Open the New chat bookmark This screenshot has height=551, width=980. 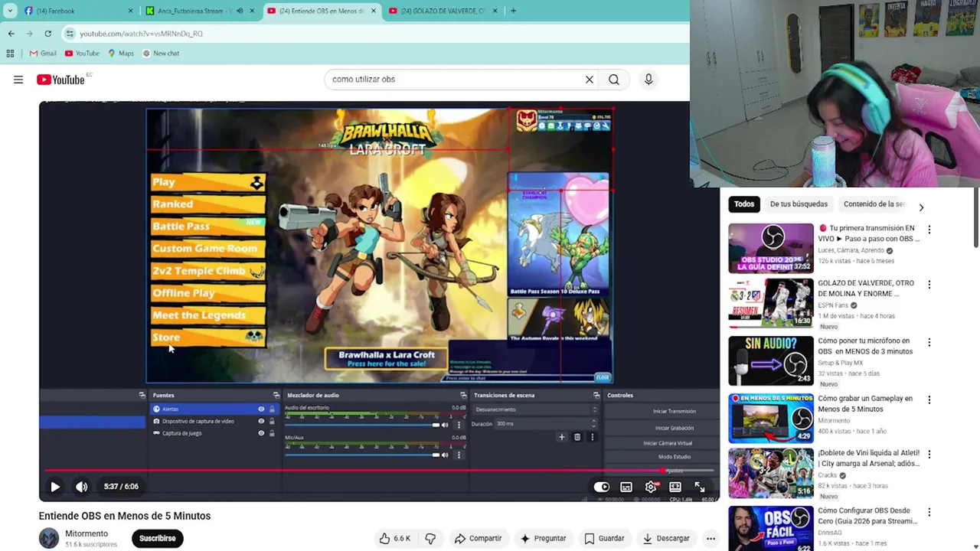click(161, 54)
